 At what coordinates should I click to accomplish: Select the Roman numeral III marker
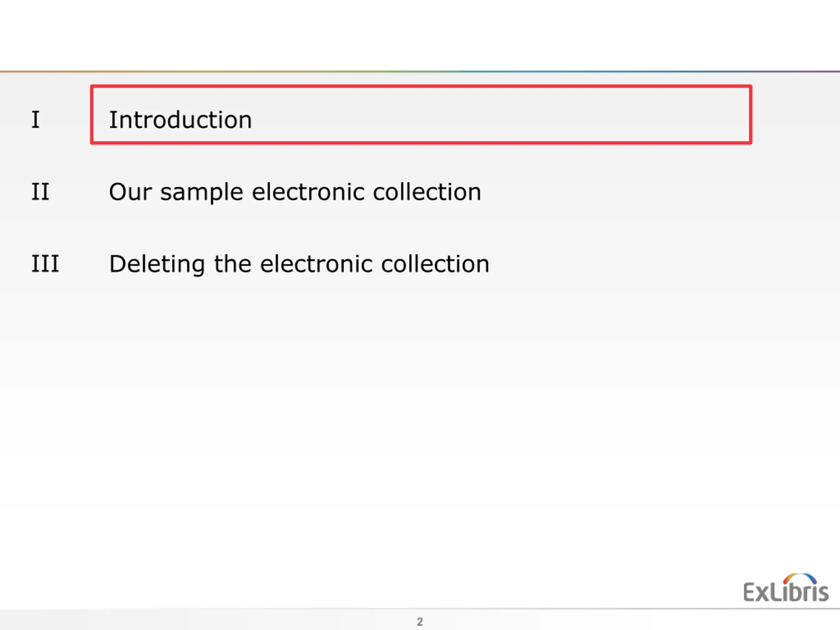coord(45,263)
